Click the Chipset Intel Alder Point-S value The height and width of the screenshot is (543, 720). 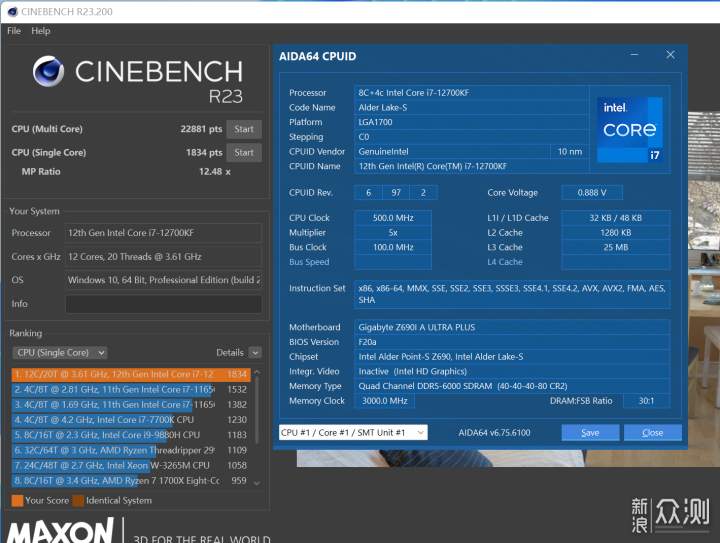pos(512,357)
